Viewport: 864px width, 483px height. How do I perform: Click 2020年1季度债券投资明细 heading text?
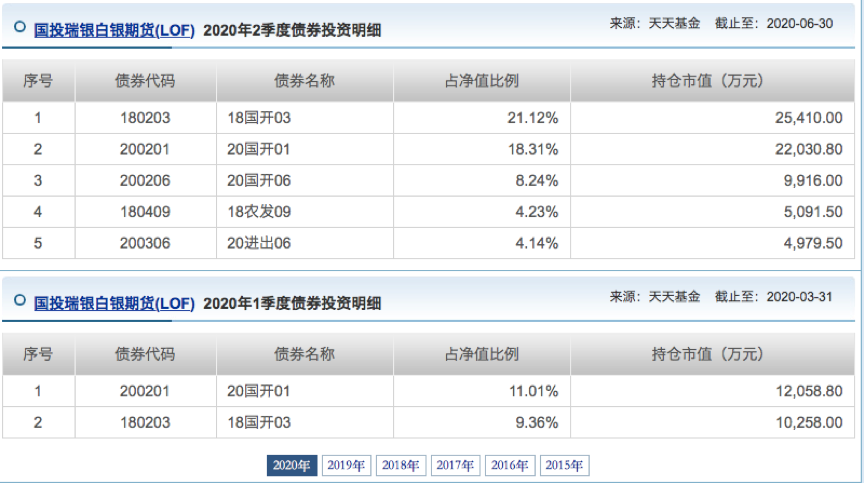pos(292,303)
